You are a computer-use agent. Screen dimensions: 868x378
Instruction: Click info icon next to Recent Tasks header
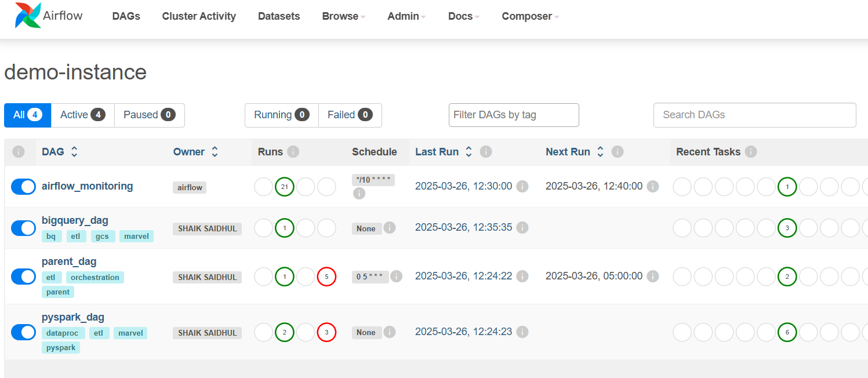click(x=751, y=152)
